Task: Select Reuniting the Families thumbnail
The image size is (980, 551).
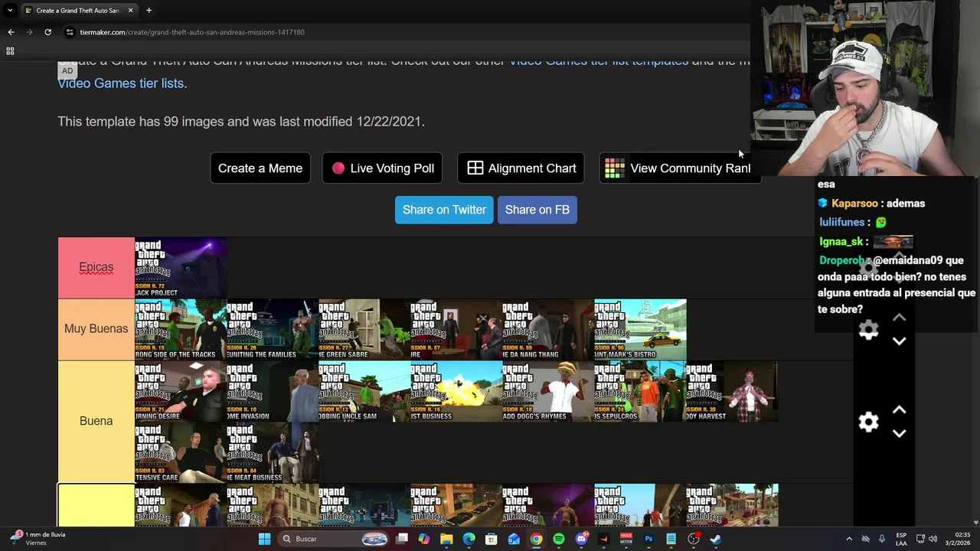Action: [273, 329]
